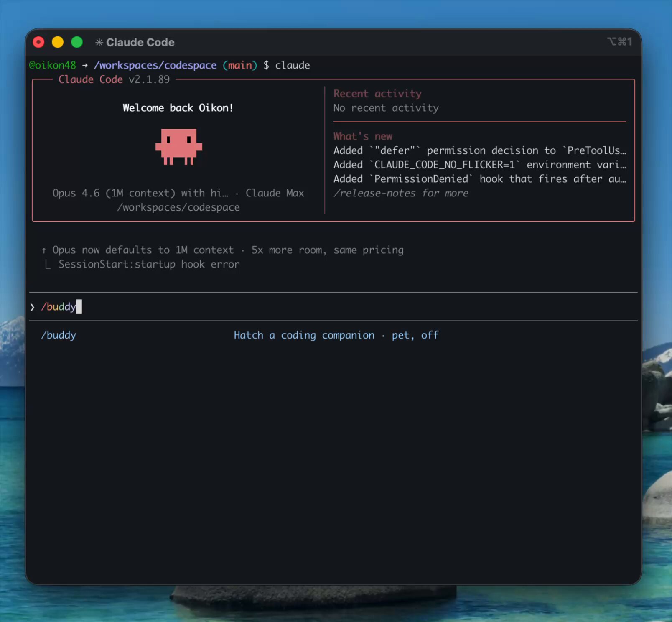Close the Claude Code terminal window
The image size is (672, 622).
tap(38, 42)
